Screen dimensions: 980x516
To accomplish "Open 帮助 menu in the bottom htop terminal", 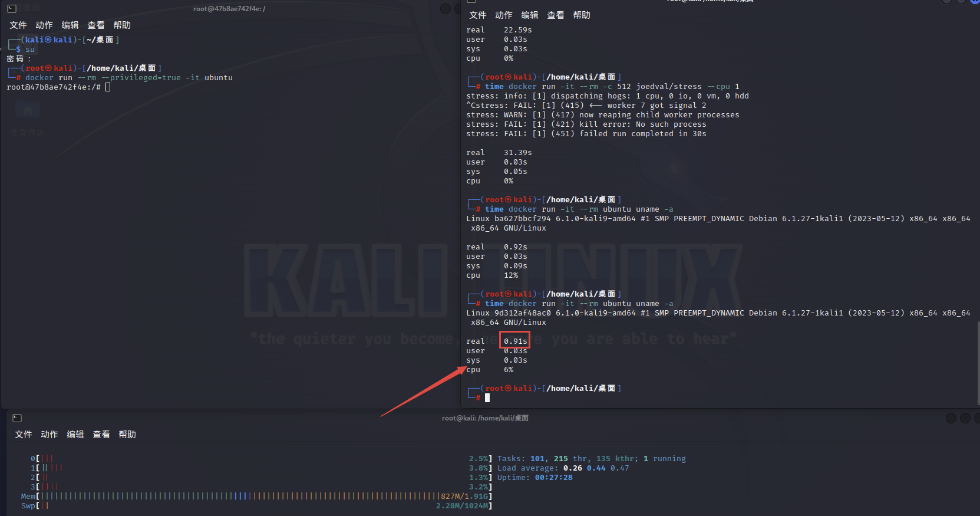I will [x=127, y=435].
